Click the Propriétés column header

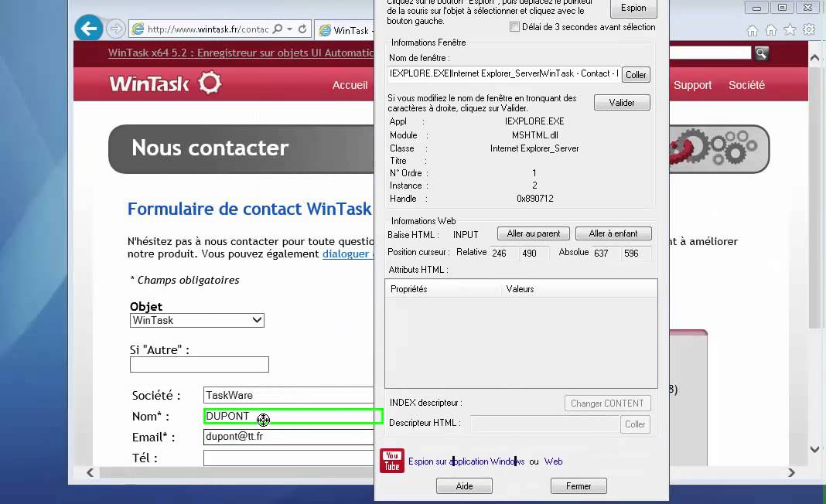(x=443, y=288)
